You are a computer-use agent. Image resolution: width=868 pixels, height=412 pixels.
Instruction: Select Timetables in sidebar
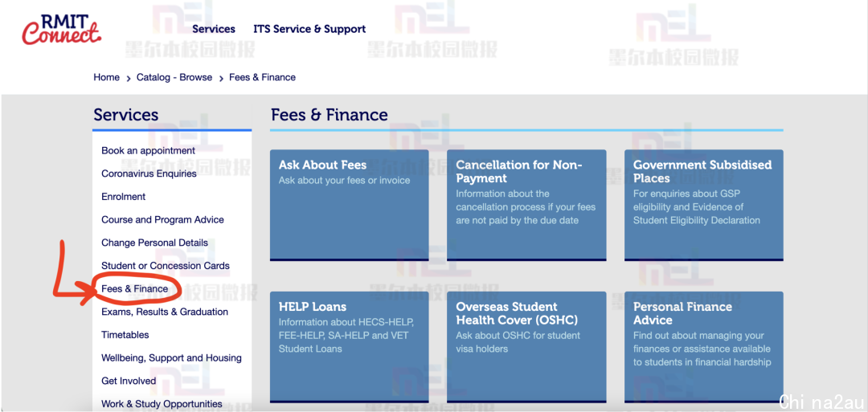click(x=125, y=335)
